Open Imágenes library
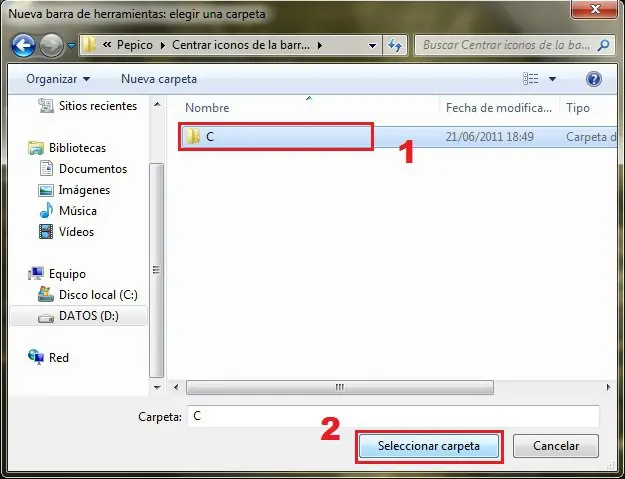Screen dimensions: 625x479 point(84,190)
